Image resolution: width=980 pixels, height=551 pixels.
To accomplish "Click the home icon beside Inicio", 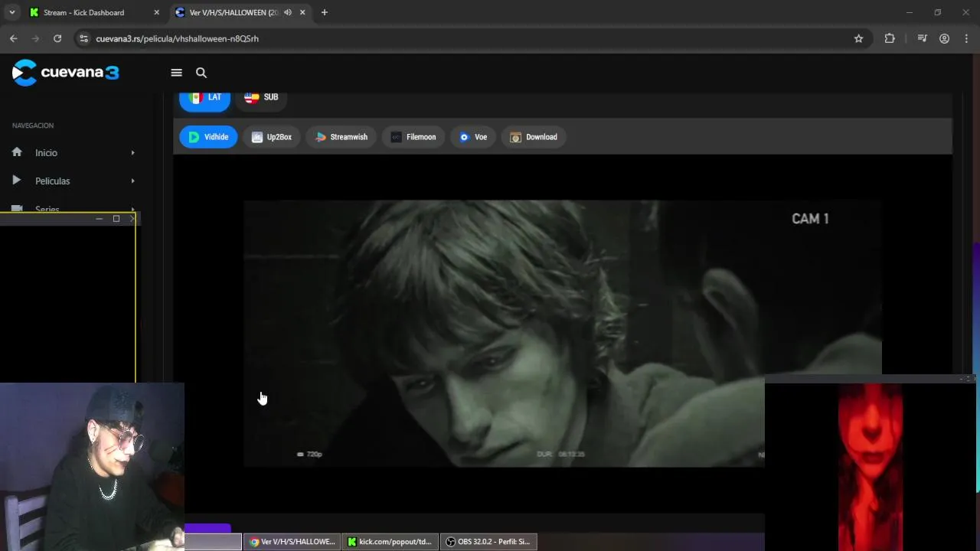I will [x=17, y=152].
